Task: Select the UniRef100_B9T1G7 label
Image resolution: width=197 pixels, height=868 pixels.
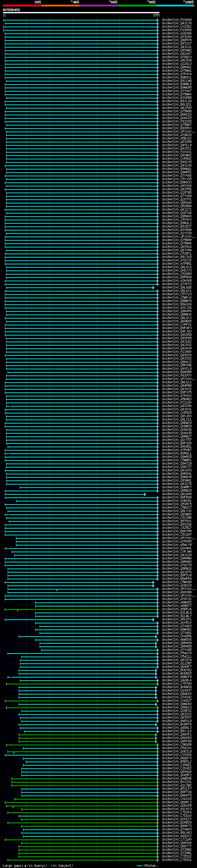Action: pos(177,43)
